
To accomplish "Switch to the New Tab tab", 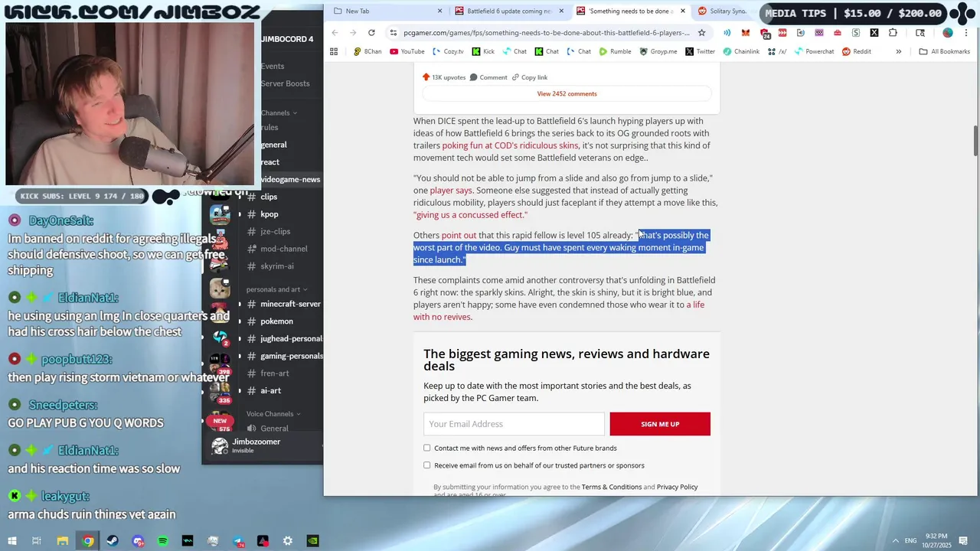I will point(386,11).
